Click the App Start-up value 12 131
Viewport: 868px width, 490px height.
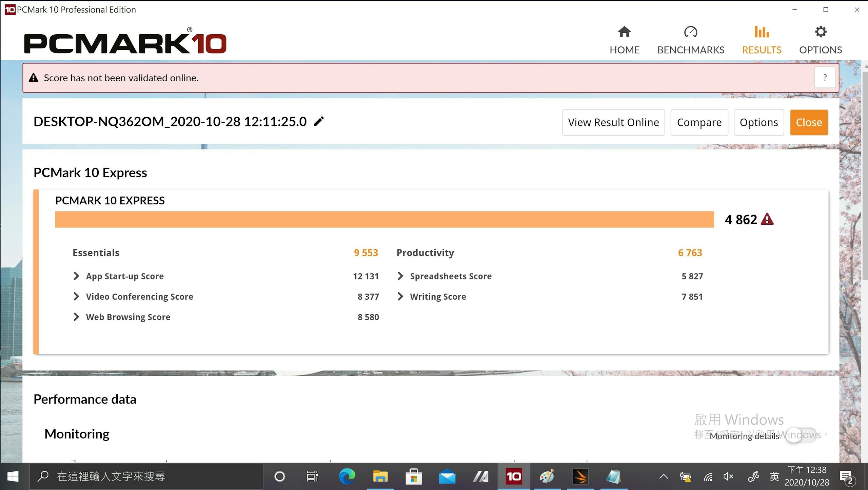[366, 276]
